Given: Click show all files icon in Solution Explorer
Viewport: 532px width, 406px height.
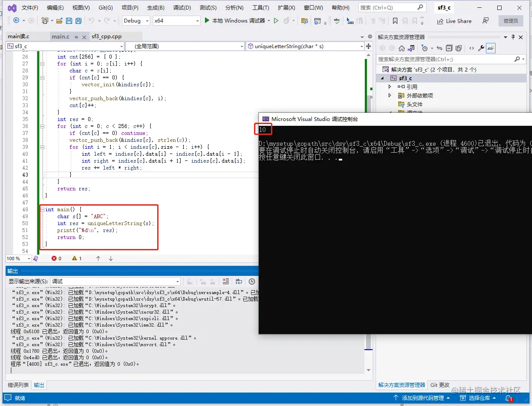Looking at the screenshot, I should [x=459, y=48].
